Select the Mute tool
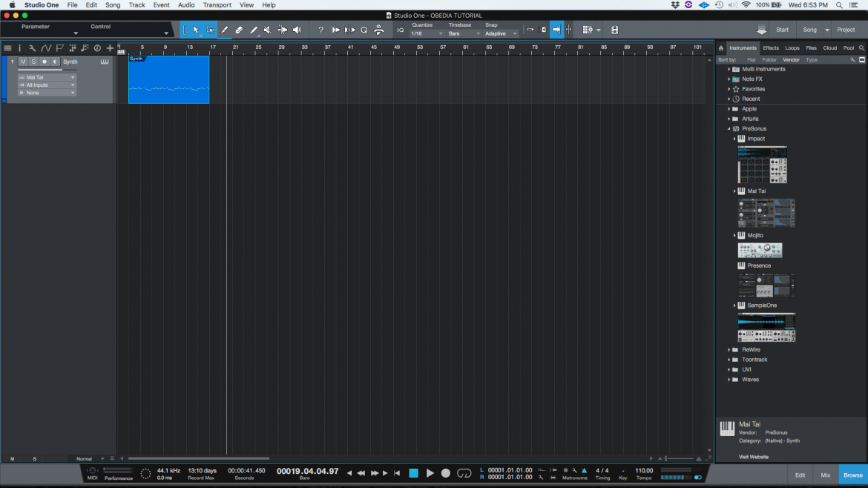Screen dimensions: 868x488 pyautogui.click(x=268, y=30)
